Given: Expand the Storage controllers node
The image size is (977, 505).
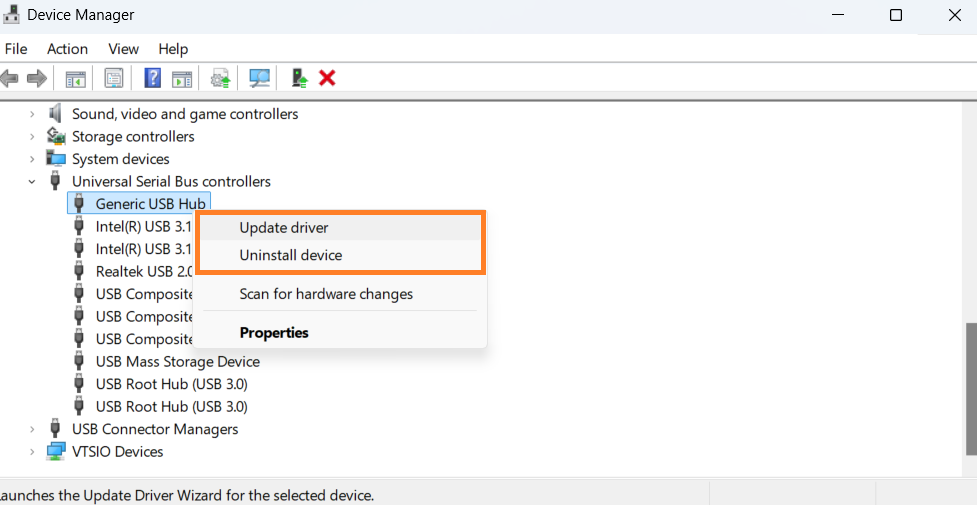Looking at the screenshot, I should (32, 137).
